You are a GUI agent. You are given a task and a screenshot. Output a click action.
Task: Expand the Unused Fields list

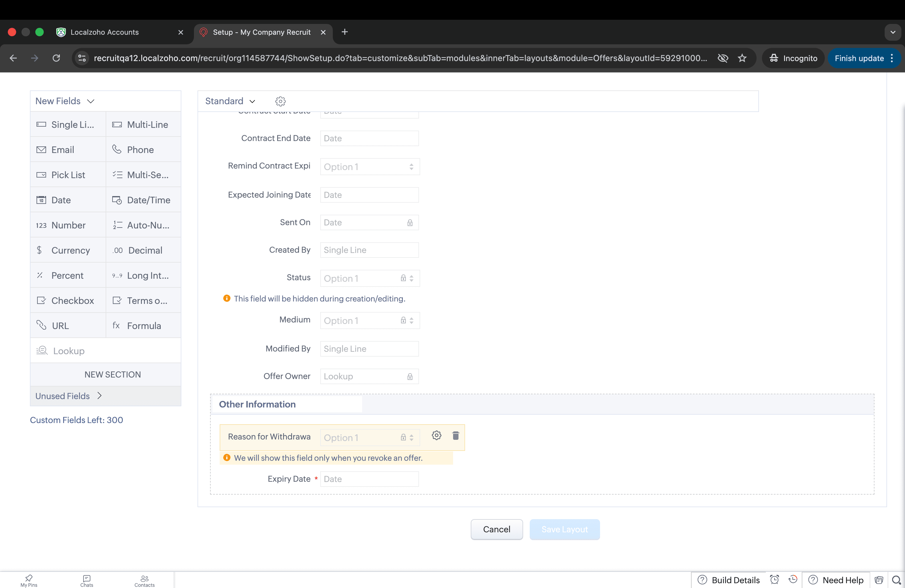coord(69,396)
